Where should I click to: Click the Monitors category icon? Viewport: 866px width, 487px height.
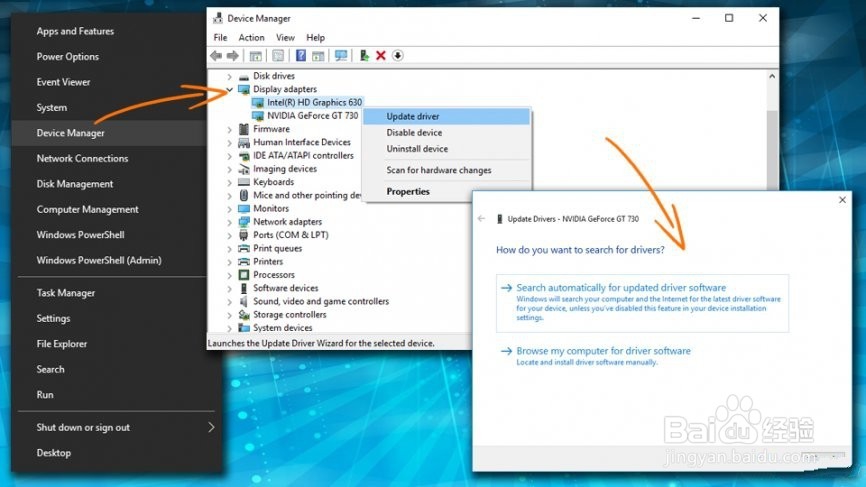pos(244,209)
